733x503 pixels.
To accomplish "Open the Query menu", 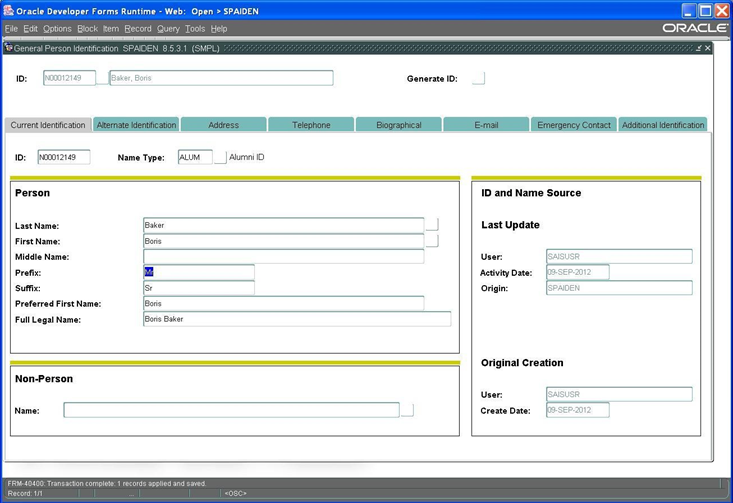I will coord(168,29).
